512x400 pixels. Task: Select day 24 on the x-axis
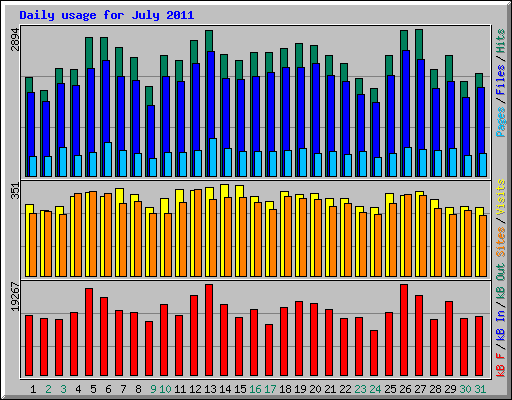pyautogui.click(x=375, y=389)
